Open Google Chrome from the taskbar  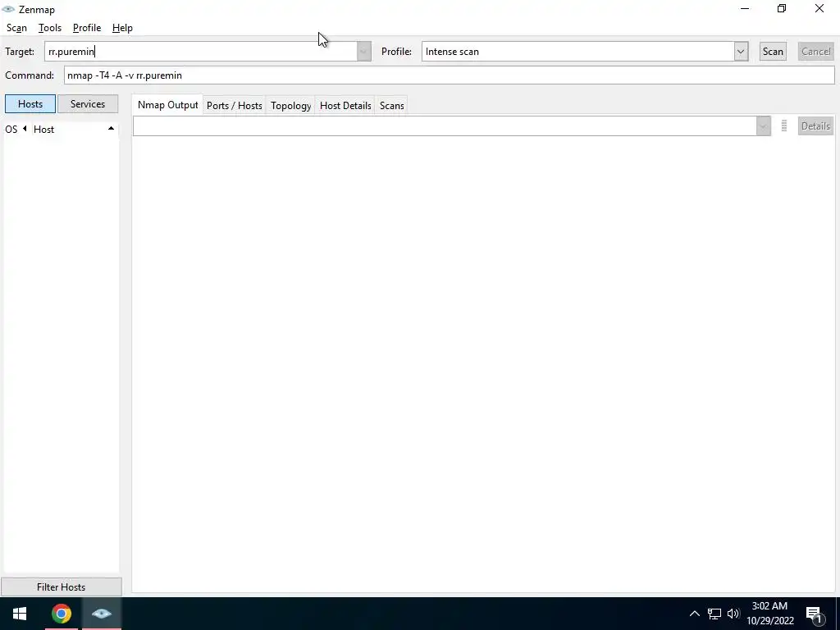point(61,614)
